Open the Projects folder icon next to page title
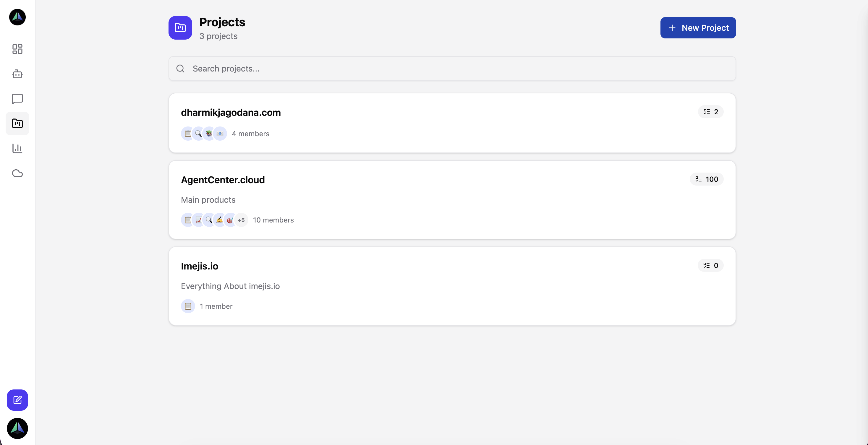Screen dimensions: 868x445 (180, 27)
